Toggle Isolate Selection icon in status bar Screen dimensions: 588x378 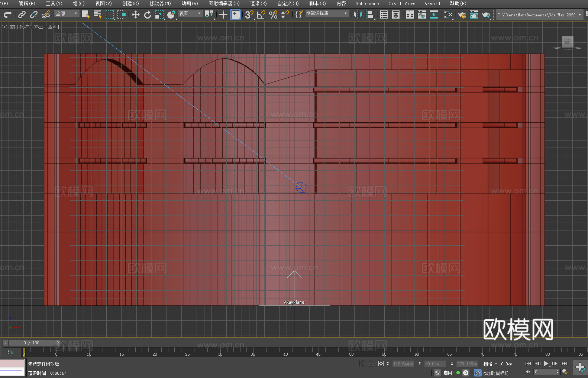point(361,364)
